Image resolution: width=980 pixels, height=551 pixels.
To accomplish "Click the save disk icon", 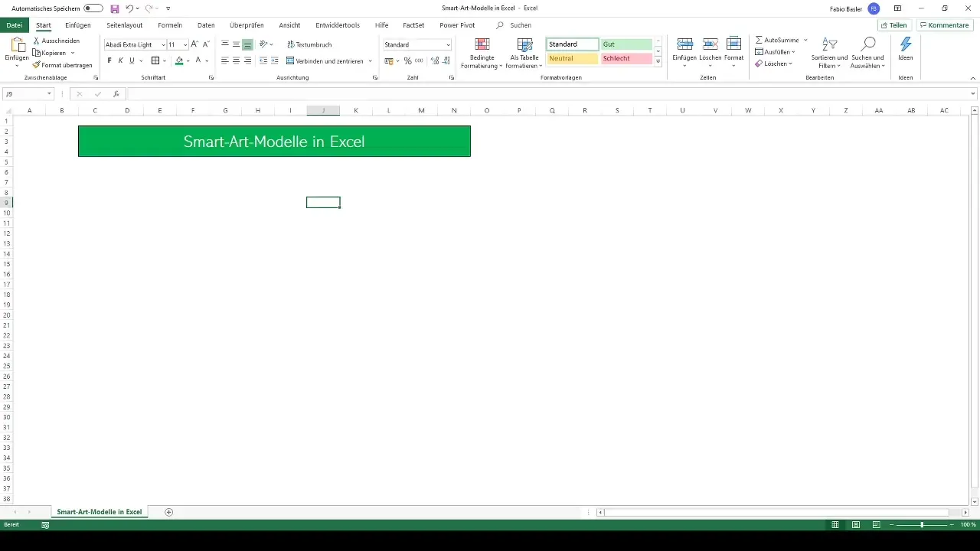I will tap(115, 8).
